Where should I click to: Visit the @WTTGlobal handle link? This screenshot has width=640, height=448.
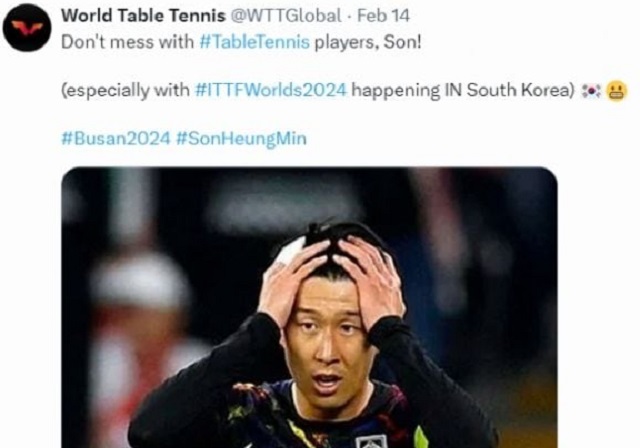click(x=286, y=16)
